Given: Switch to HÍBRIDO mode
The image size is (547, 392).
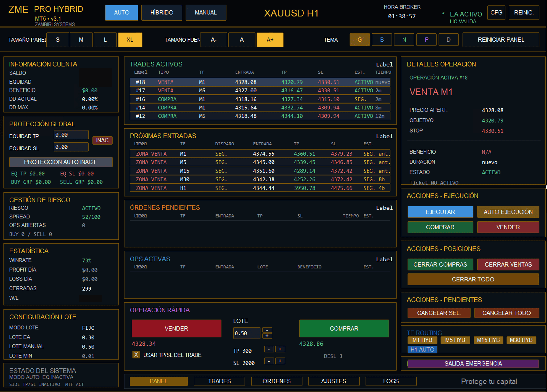Looking at the screenshot, I should tap(162, 13).
